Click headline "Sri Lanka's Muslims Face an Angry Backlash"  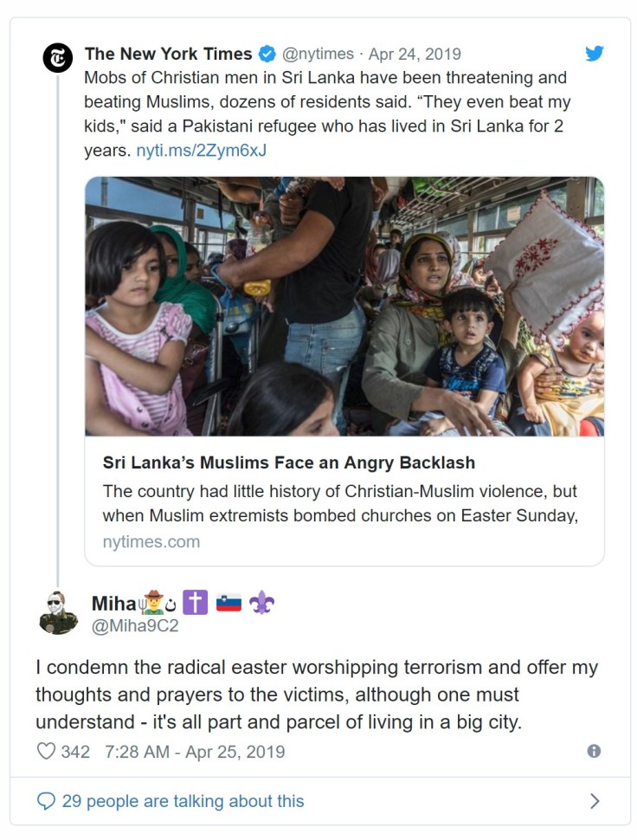coord(289,462)
